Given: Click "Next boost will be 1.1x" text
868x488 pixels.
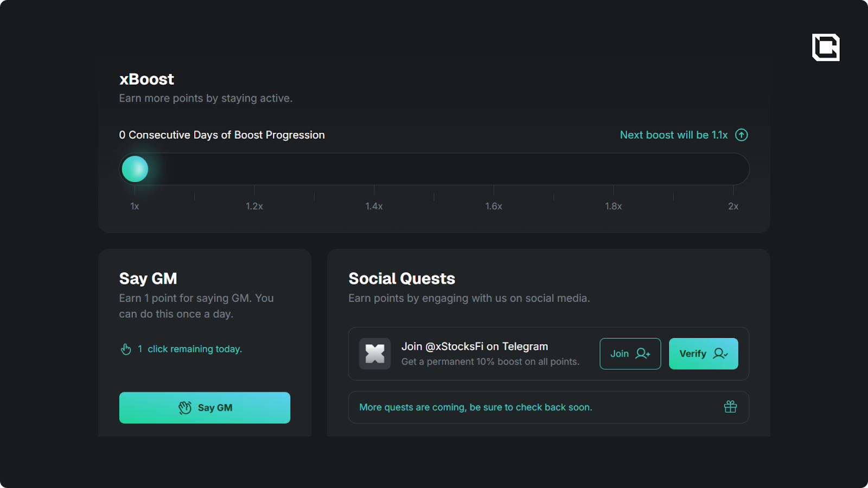Looking at the screenshot, I should [673, 135].
